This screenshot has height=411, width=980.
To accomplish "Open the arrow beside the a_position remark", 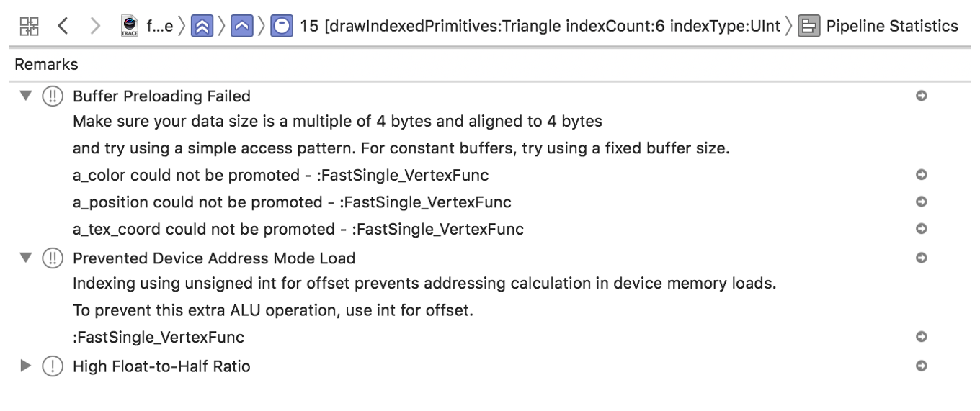I will point(920,202).
